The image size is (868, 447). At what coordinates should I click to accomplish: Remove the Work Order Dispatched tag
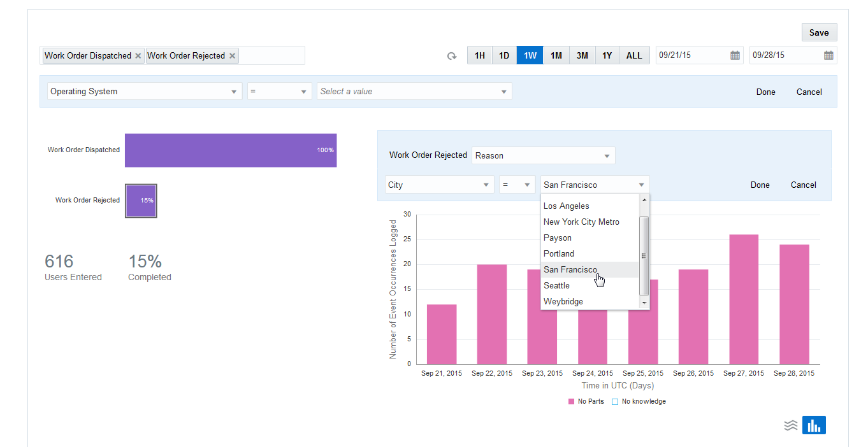coord(138,56)
